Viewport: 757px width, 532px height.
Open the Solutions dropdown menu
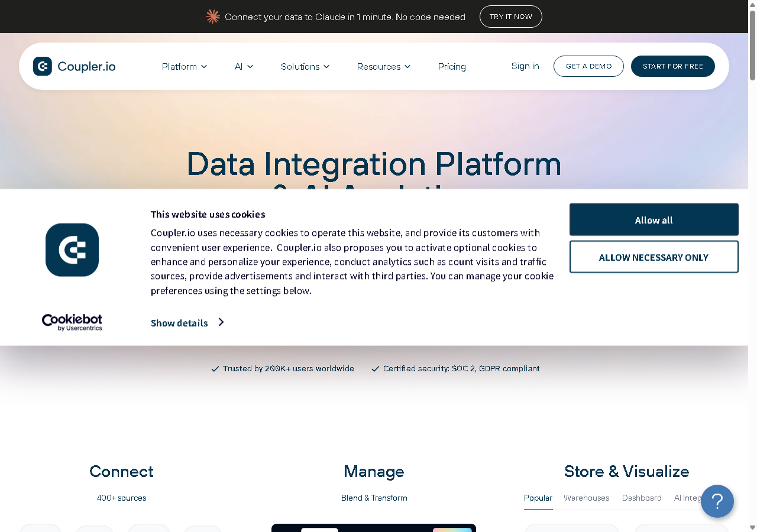305,66
